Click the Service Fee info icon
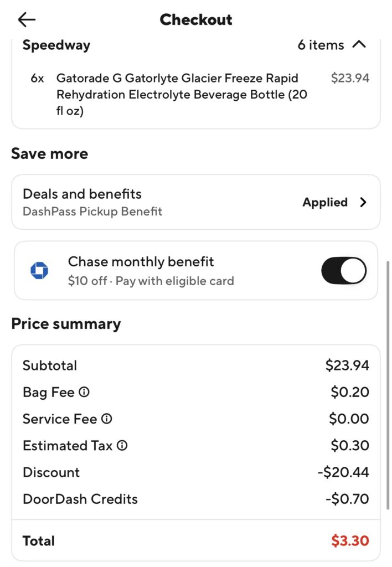The width and height of the screenshot is (392, 567). tap(107, 419)
